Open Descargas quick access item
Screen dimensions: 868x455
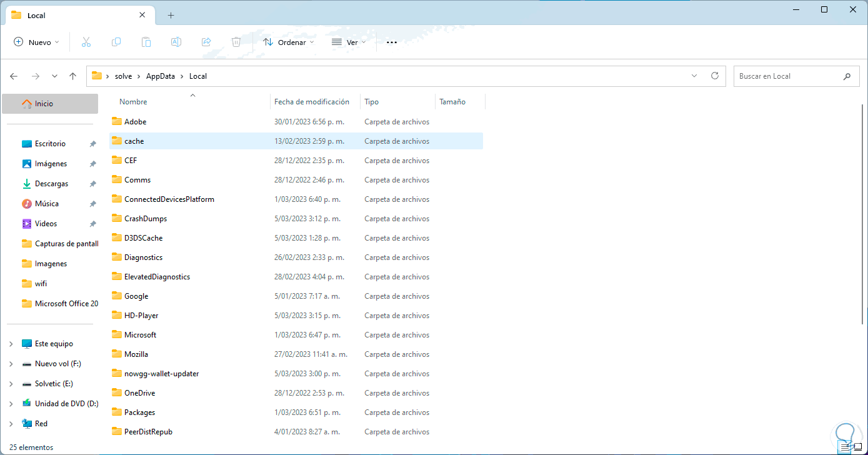[x=50, y=184]
